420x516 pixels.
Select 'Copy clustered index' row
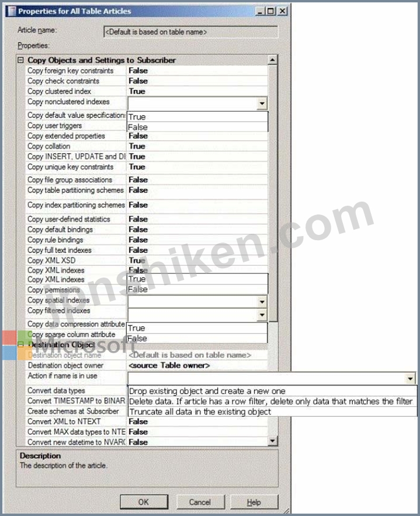[x=147, y=91]
